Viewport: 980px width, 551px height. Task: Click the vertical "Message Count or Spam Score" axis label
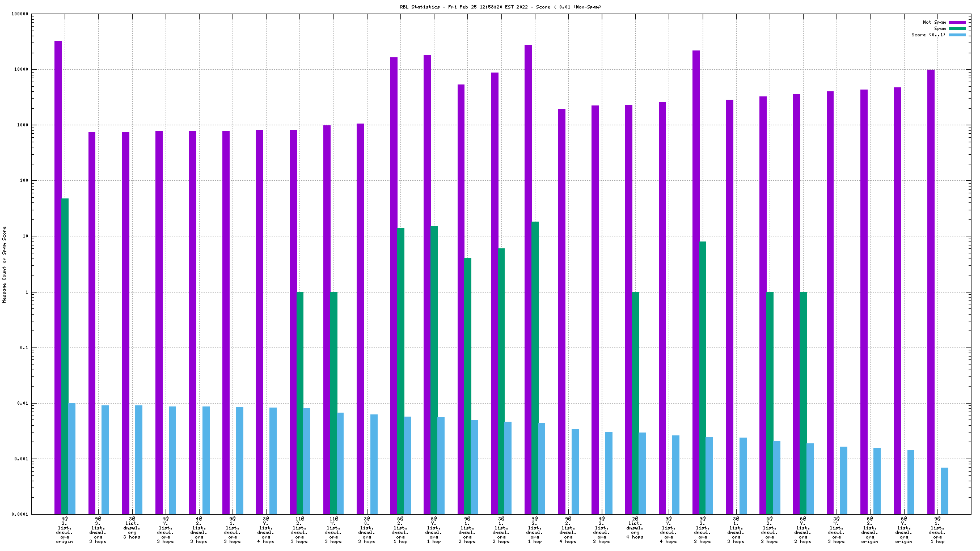[x=5, y=265]
